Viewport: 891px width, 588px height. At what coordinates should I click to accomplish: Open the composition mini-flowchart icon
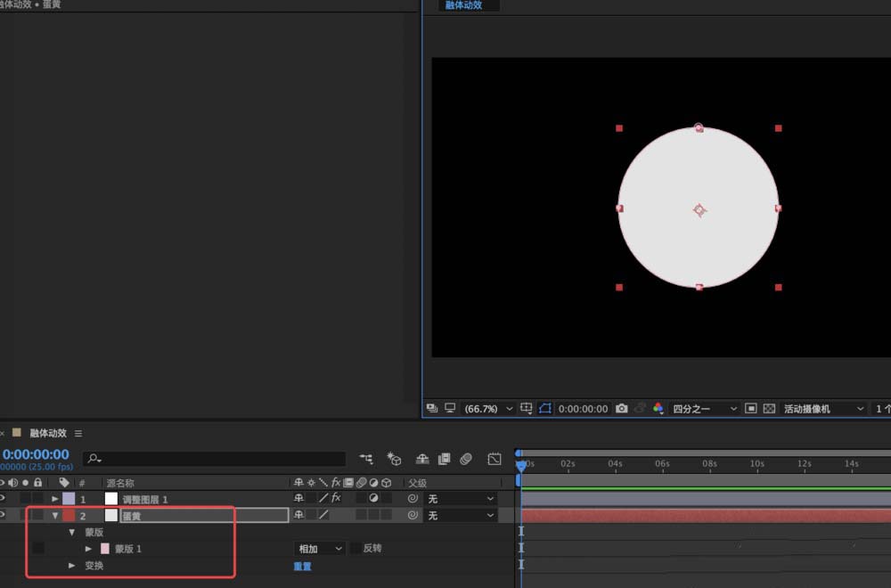pyautogui.click(x=366, y=459)
